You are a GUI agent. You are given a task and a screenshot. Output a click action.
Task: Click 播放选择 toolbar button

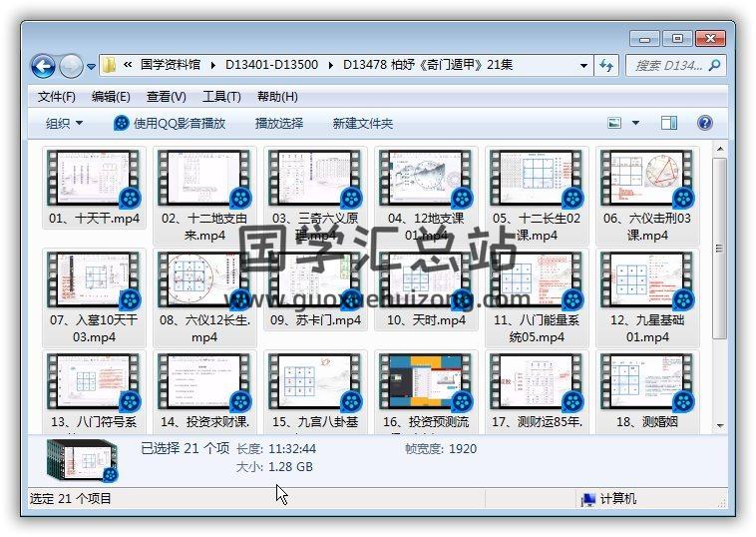point(279,124)
